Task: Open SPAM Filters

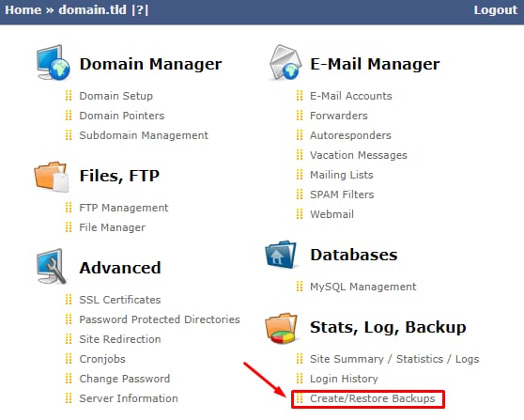Action: point(342,194)
